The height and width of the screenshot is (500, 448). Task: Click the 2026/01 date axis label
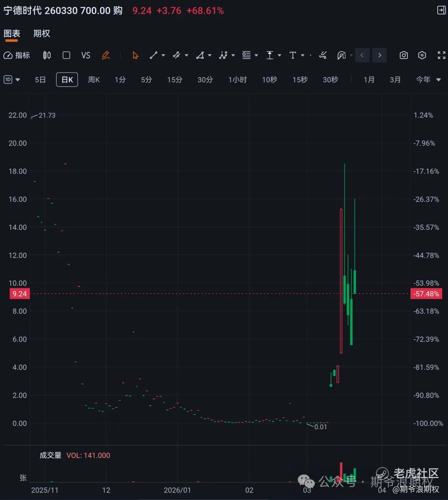point(177,490)
